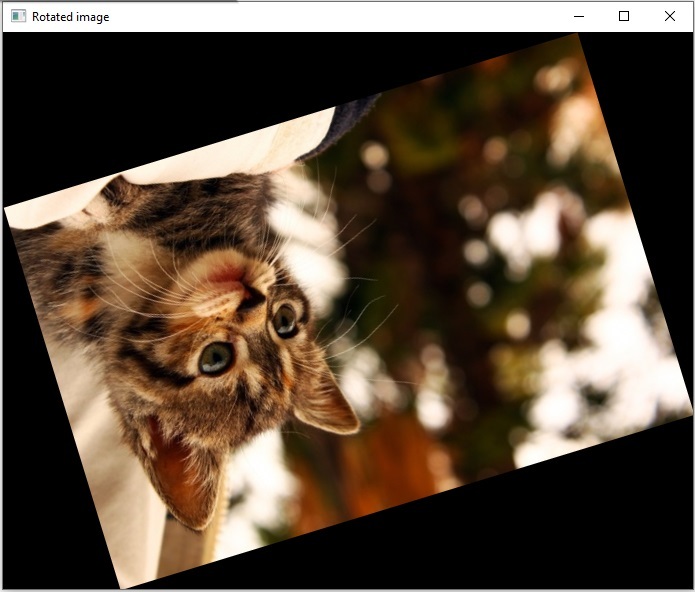Click the window icon beside Rotated image title
Screen dimensions: 695x592
(18, 16)
